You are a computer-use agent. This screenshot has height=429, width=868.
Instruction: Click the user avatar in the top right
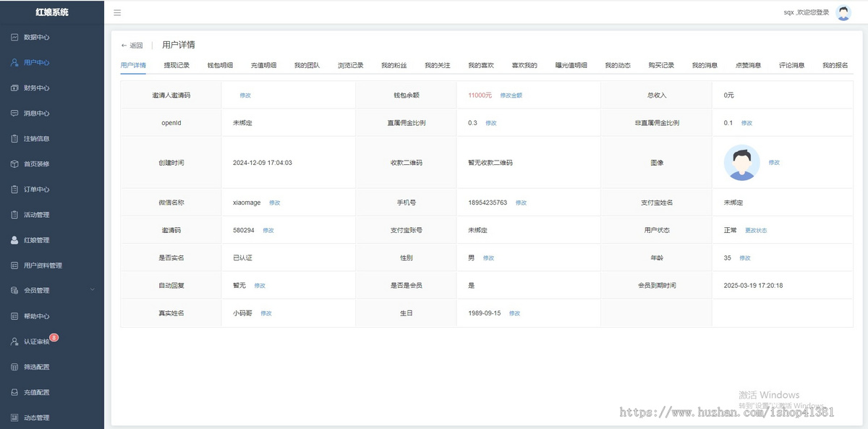click(843, 12)
